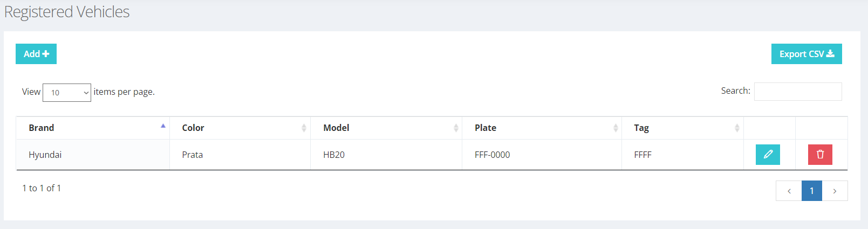Click the HB20 model cell
The image size is (868, 229).
[386, 155]
